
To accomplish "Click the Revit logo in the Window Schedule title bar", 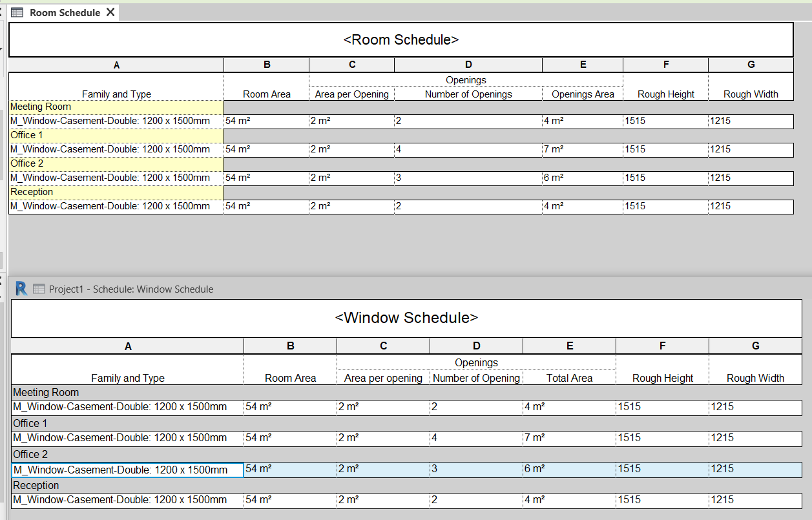I will [x=20, y=289].
